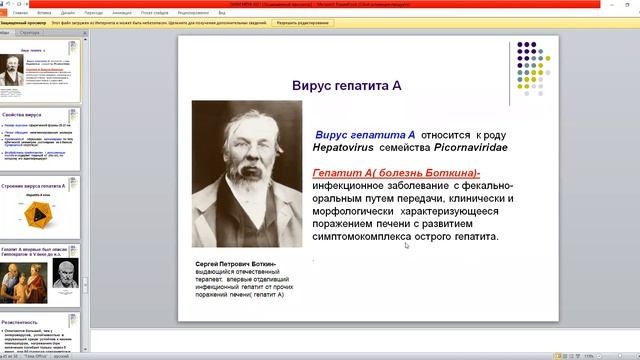Click the Разрешить редактирование button
Viewport: 640px width, 360px height.
pyautogui.click(x=302, y=23)
